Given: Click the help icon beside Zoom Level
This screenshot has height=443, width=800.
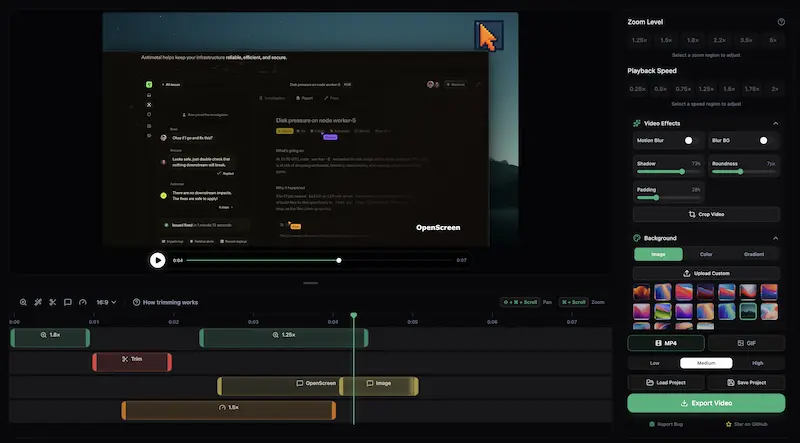Looking at the screenshot, I should (x=780, y=21).
